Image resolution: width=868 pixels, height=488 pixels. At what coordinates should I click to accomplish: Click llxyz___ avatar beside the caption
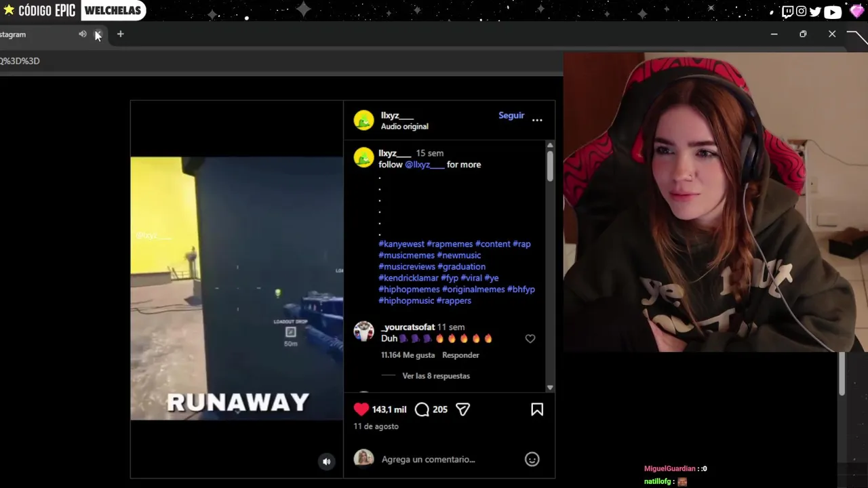tap(363, 157)
